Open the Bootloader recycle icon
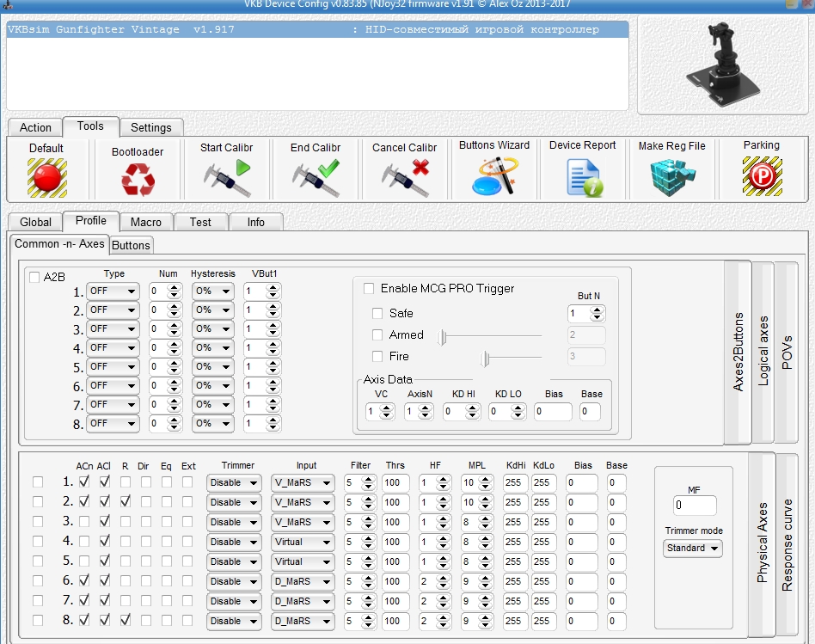This screenshot has width=815, height=644. tap(137, 179)
